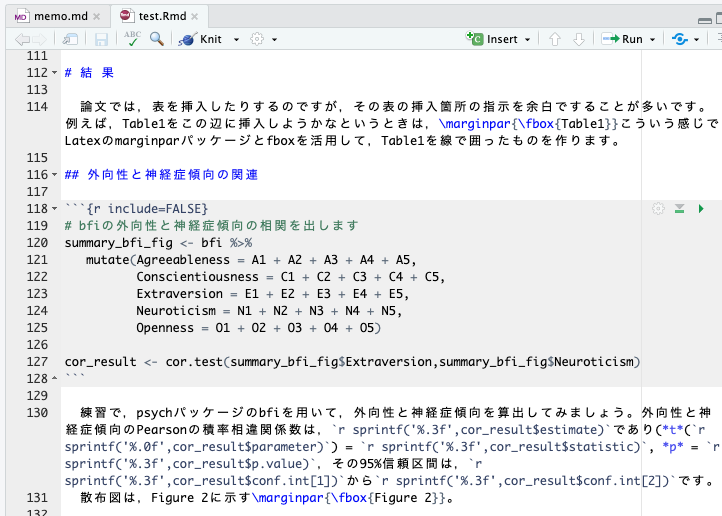
Task: Go forward to next source location
Action: 40,39
